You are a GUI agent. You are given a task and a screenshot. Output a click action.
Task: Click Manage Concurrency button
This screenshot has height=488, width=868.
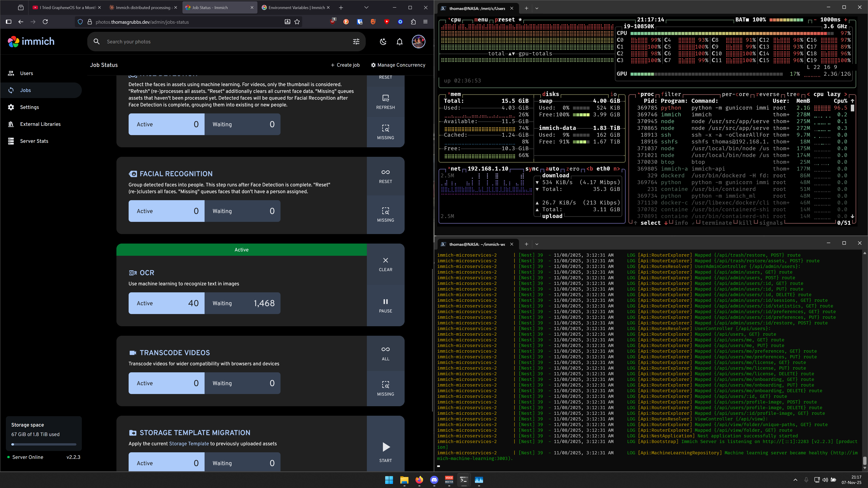pyautogui.click(x=398, y=65)
